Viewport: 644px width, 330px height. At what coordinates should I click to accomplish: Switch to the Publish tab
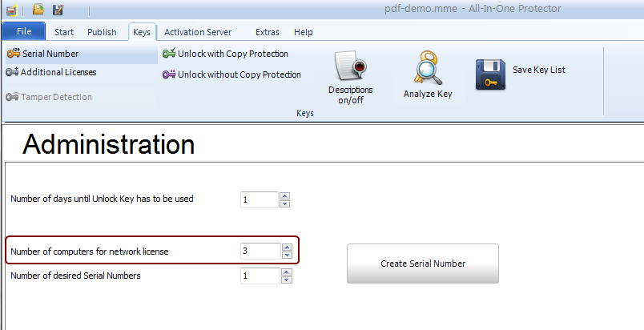(102, 32)
